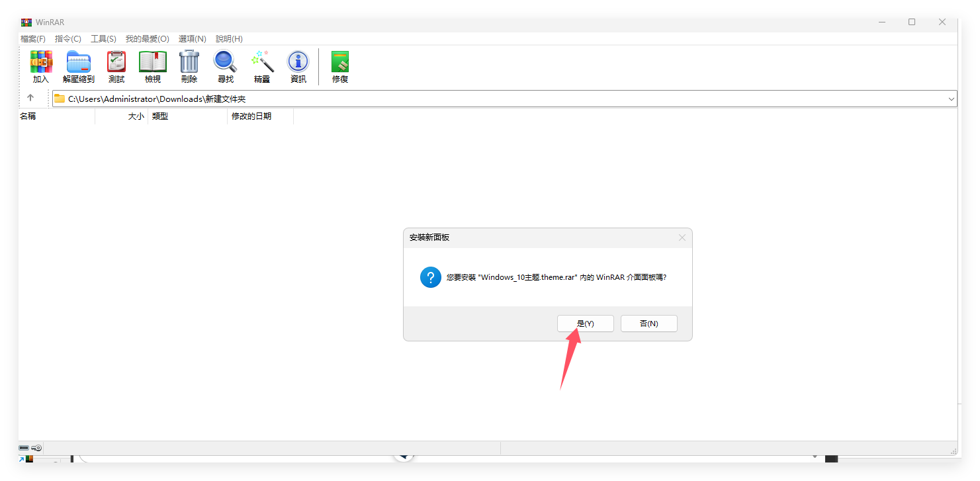Open the 指令(C) menu
This screenshot has height=481, width=980.
point(68,39)
